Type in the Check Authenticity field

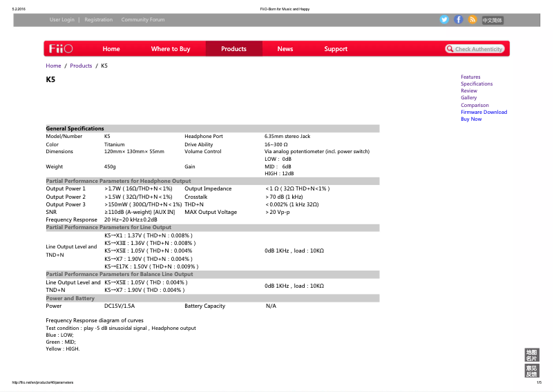tap(479, 49)
